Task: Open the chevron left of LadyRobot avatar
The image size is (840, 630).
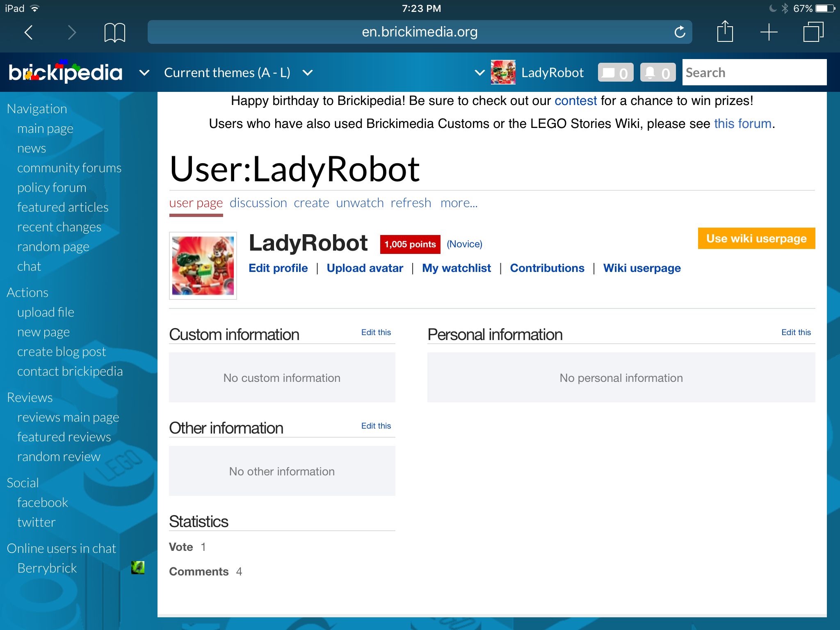Action: pos(479,73)
